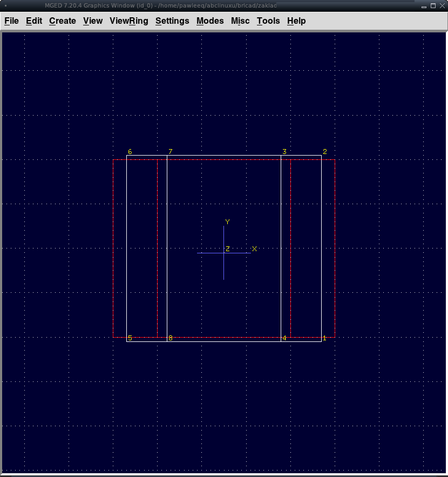This screenshot has width=448, height=477.
Task: Open the Settings menu
Action: tap(172, 21)
